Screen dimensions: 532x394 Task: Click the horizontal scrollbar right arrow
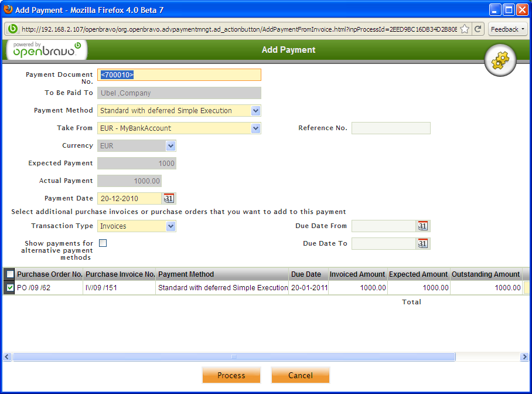524,357
